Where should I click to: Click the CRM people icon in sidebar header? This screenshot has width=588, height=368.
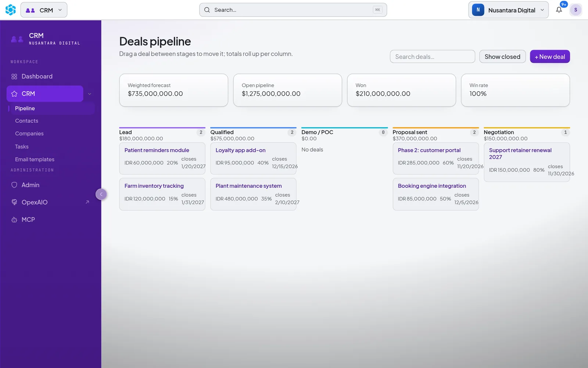pos(17,39)
